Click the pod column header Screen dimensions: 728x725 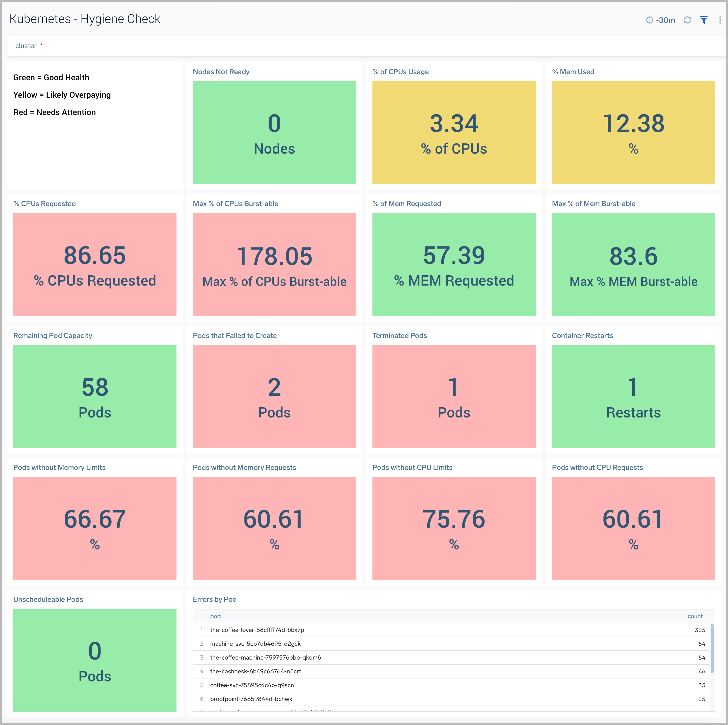215,616
